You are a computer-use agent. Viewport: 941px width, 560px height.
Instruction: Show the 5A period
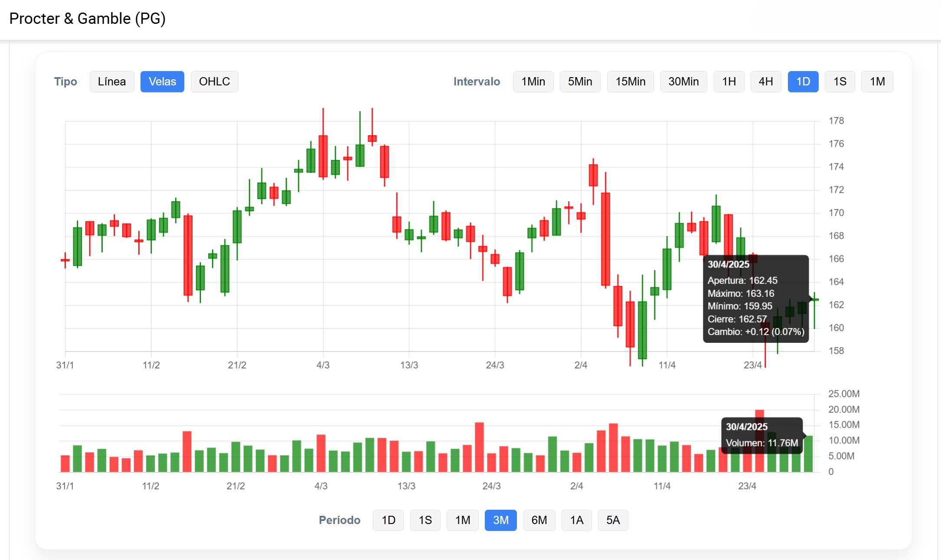(613, 520)
